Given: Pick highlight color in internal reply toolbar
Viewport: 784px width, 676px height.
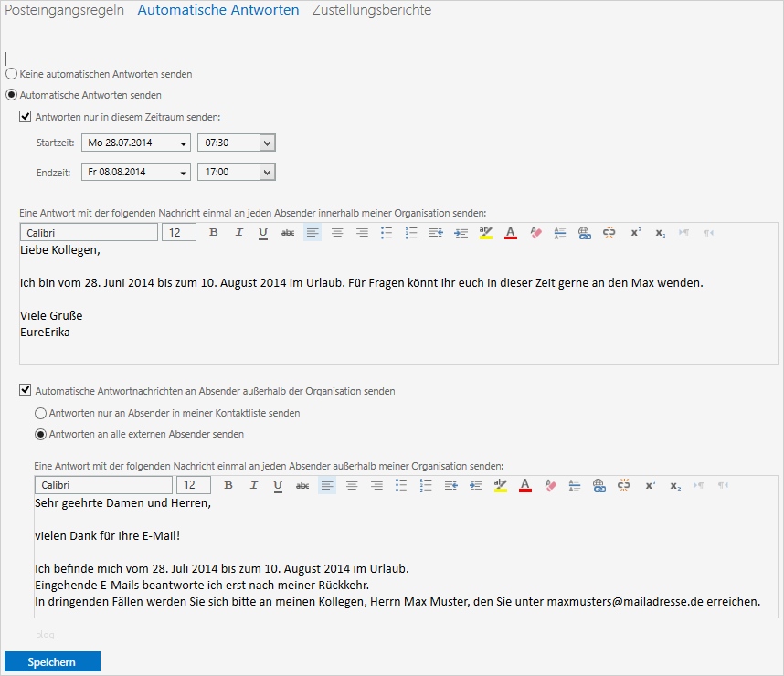Looking at the screenshot, I should [x=485, y=233].
